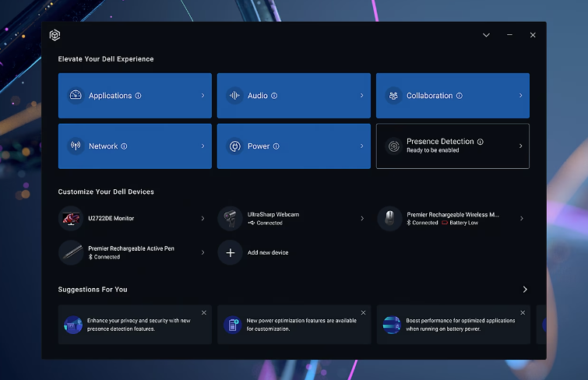Image resolution: width=588 pixels, height=380 pixels.
Task: Expand the Collaboration tile chevron
Action: point(521,96)
